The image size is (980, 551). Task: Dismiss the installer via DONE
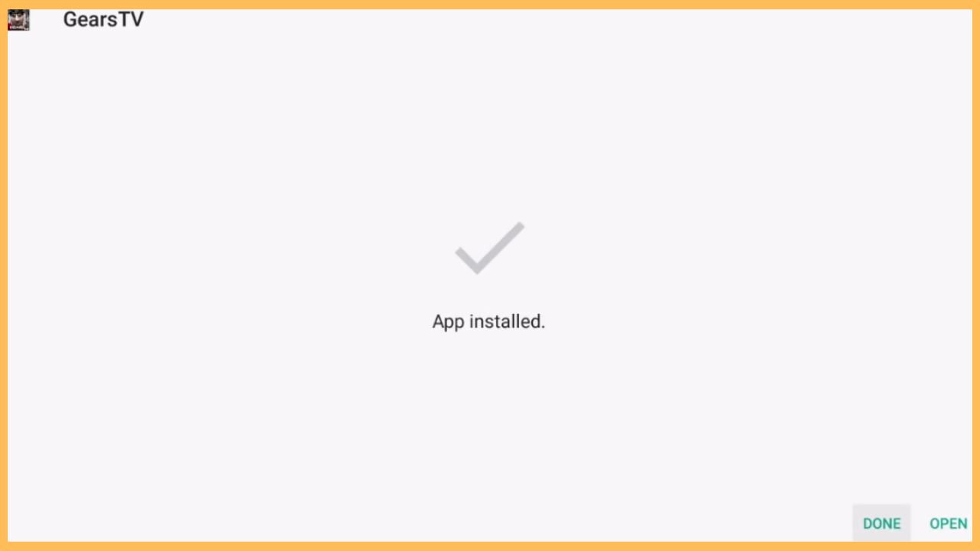881,523
